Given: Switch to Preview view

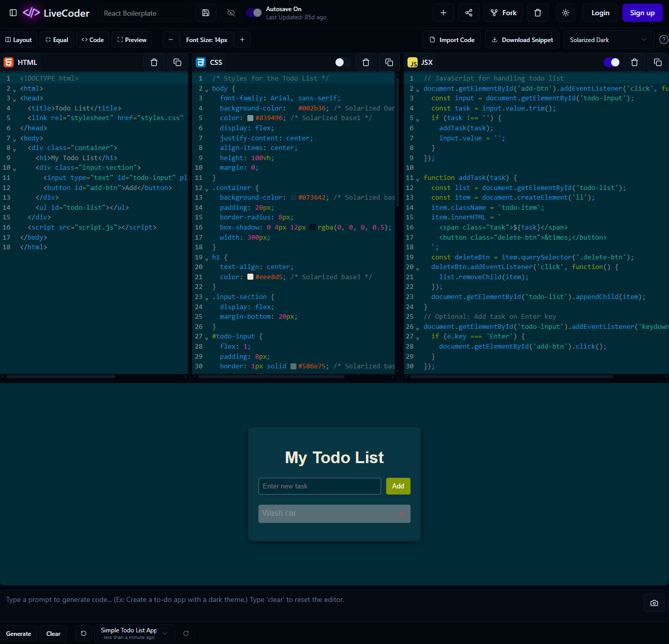Looking at the screenshot, I should 132,40.
